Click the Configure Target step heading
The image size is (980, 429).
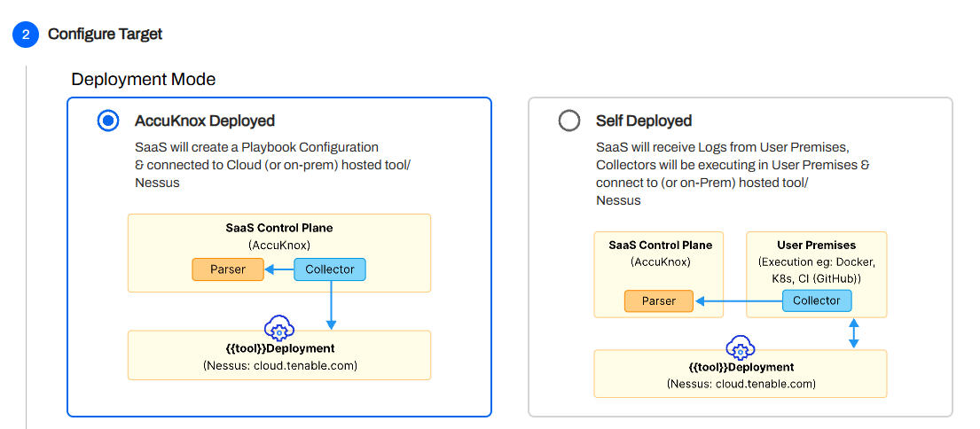coord(105,35)
